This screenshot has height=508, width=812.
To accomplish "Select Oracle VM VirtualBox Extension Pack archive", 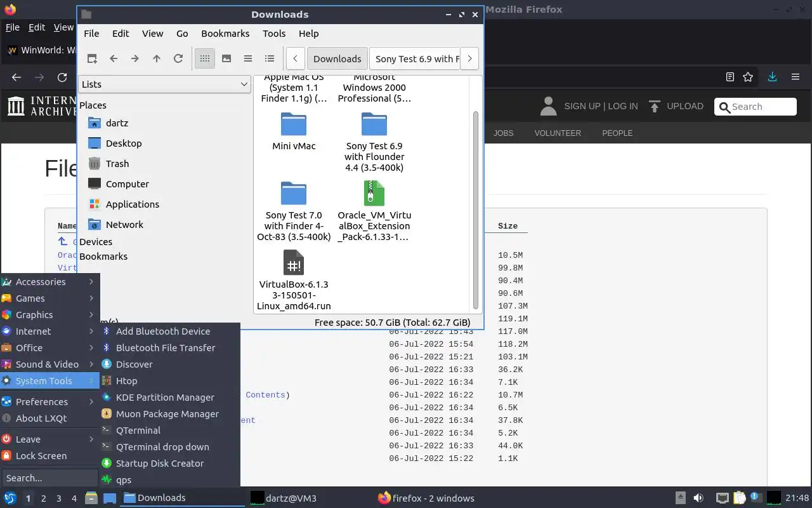I will click(x=374, y=211).
